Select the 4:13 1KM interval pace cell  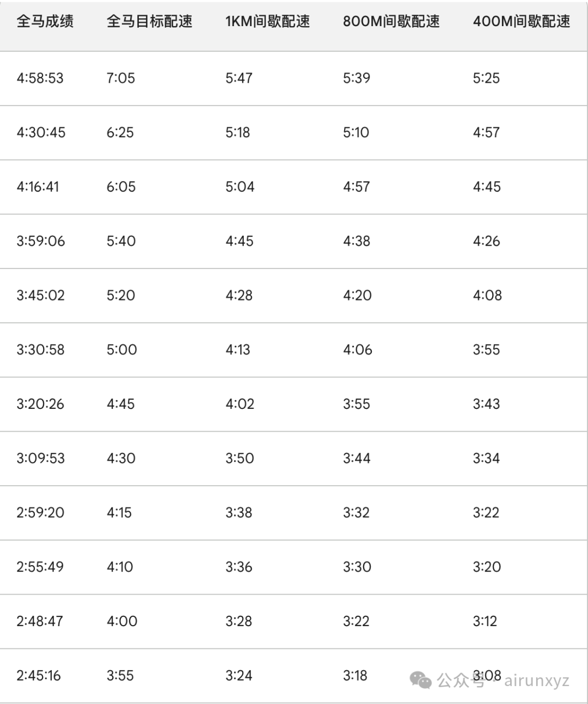point(238,350)
